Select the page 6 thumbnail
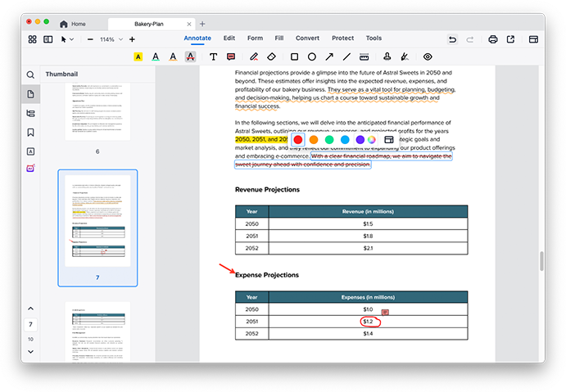The image size is (566, 392). (97, 111)
